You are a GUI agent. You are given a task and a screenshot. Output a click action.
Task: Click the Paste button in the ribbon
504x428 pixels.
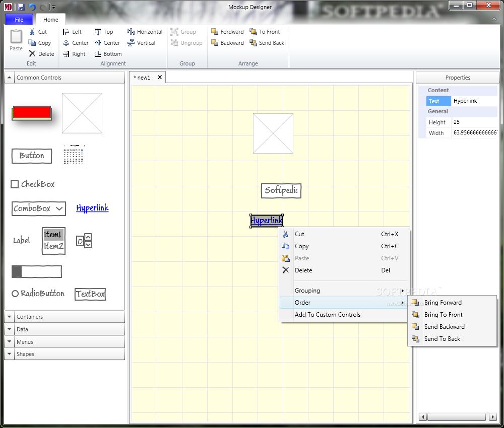pos(16,40)
